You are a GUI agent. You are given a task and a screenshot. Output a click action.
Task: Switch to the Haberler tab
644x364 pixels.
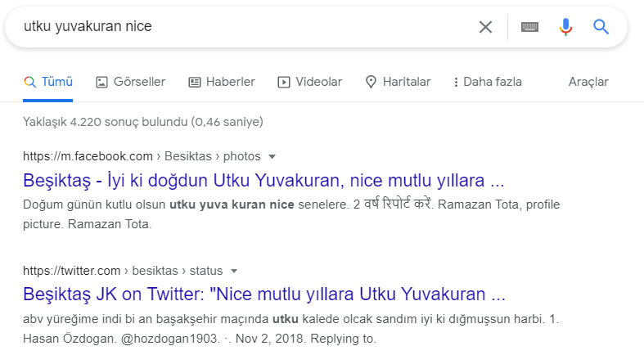point(230,82)
